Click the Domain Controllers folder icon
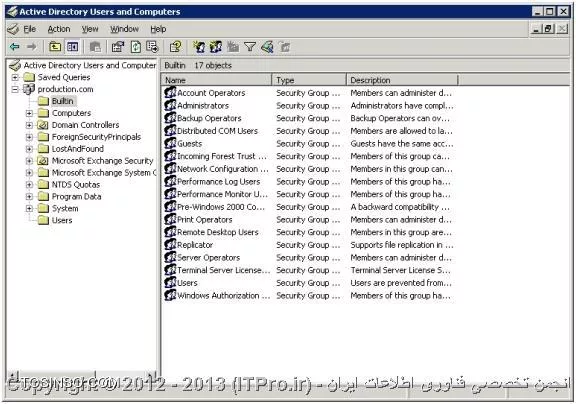The height and width of the screenshot is (404, 576). point(43,125)
